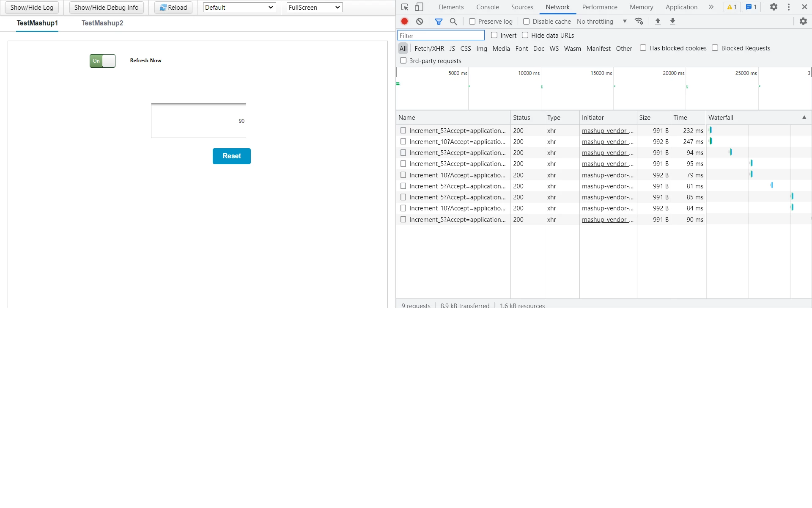The image size is (812, 508).
Task: Open network search magnifier icon
Action: pos(453,21)
